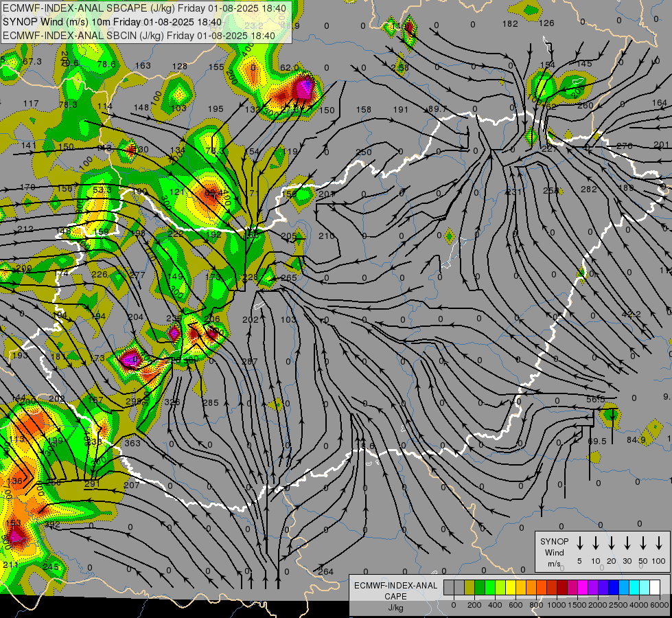Click the map value '195'
672x618 pixels.
[216, 109]
